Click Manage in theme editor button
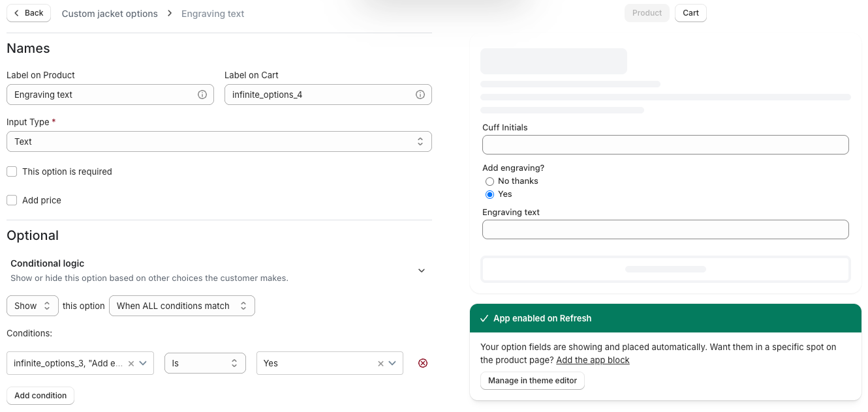This screenshot has height=412, width=868. (533, 381)
